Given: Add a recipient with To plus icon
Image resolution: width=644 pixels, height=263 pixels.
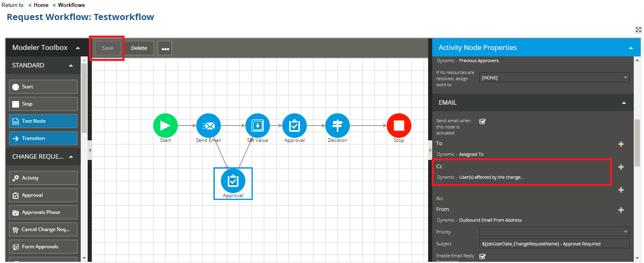Looking at the screenshot, I should pyautogui.click(x=621, y=144).
